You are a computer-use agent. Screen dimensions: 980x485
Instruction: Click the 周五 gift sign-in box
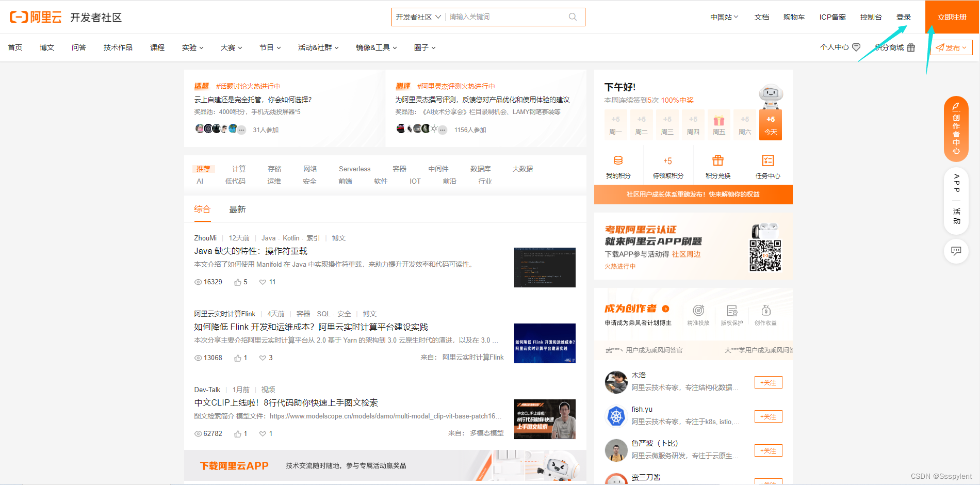coord(719,125)
